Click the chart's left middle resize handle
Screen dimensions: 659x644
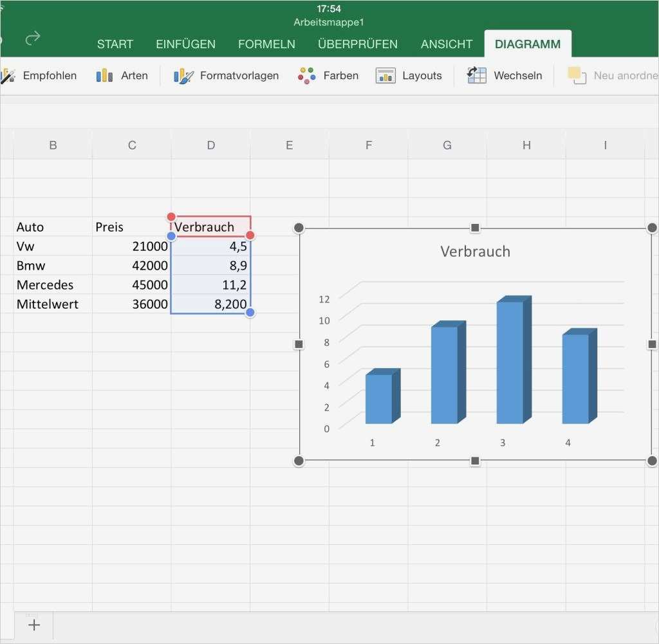coord(299,344)
